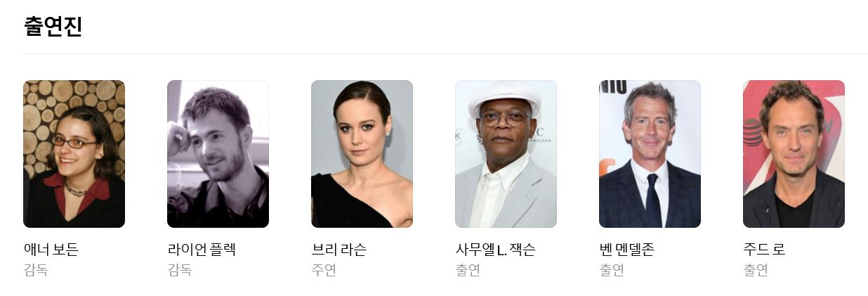View 벤 멘델존's cast photo

(x=650, y=154)
